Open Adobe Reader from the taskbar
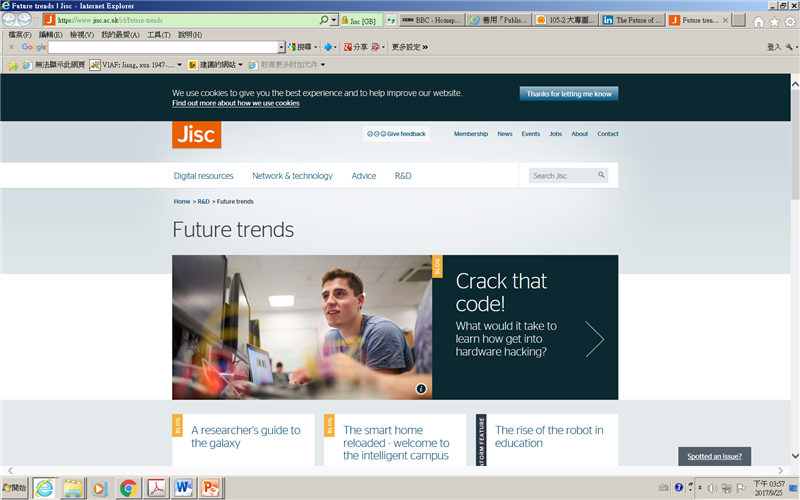This screenshot has height=500, width=800. [x=156, y=488]
